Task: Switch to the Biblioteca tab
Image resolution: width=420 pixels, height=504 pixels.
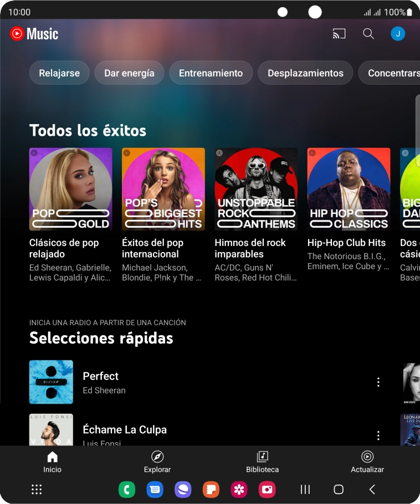Action: pyautogui.click(x=262, y=461)
